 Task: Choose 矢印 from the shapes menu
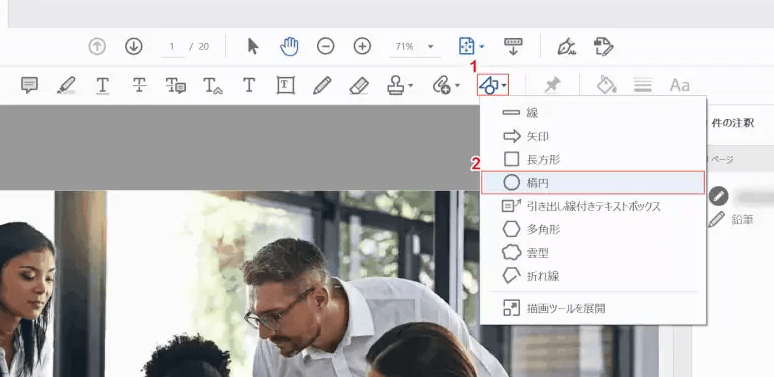(x=593, y=136)
